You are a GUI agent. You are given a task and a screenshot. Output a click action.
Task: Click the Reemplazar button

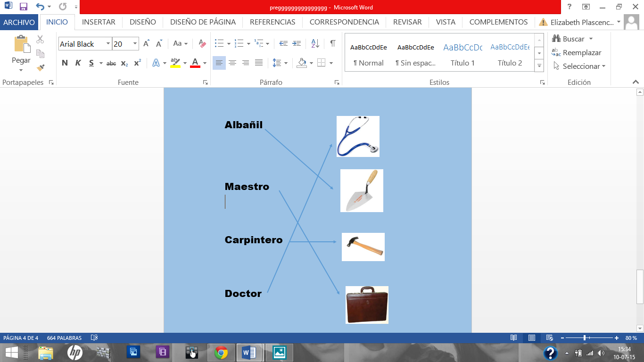click(x=577, y=53)
